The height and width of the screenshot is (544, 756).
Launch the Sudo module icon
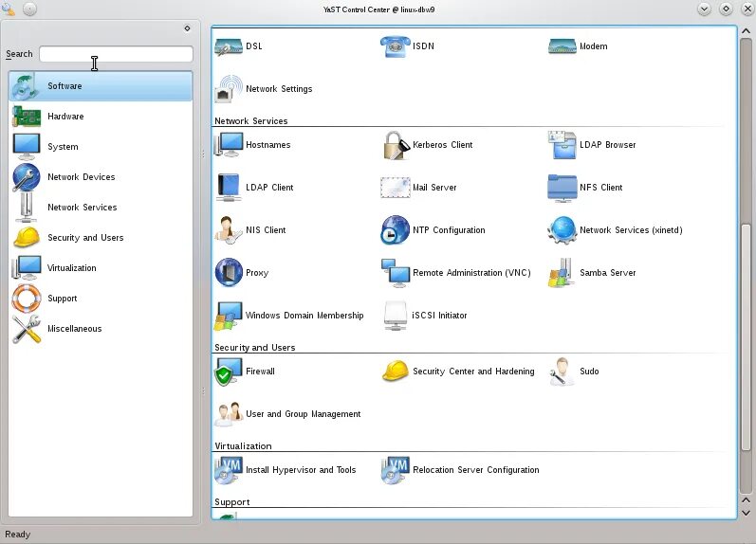562,372
